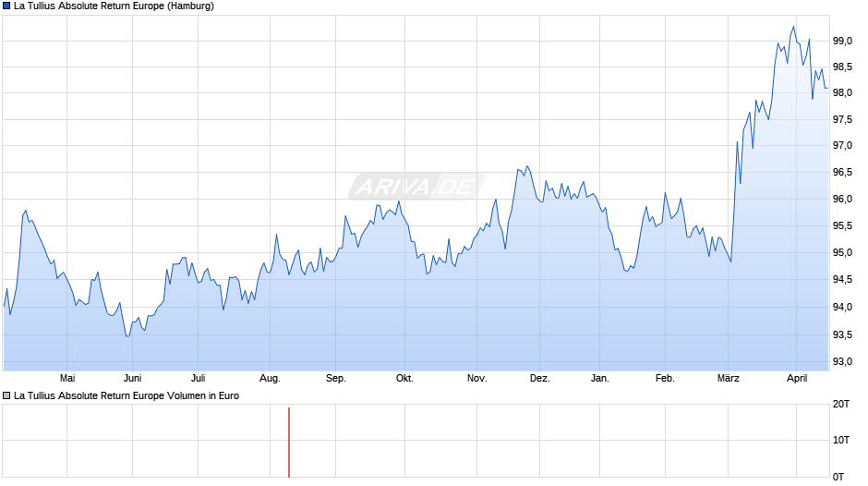Click the 'Nov.' month label
Image resolution: width=868 pixels, height=486 pixels.
pos(477,379)
